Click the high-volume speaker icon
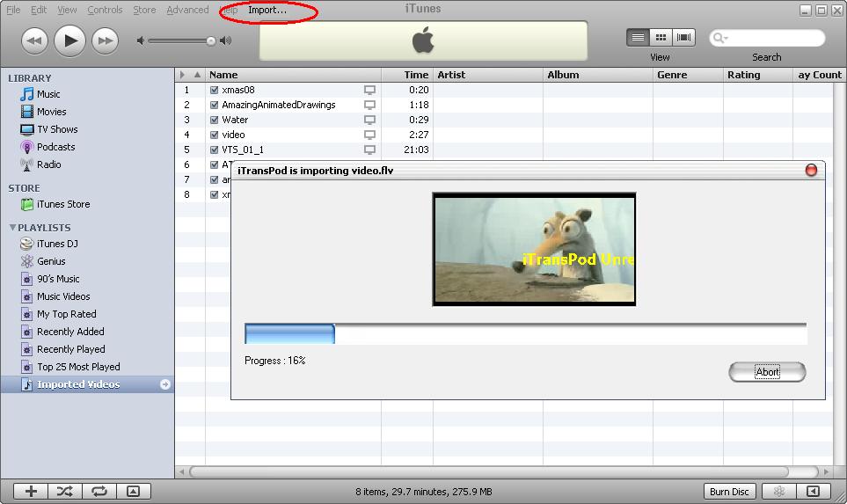Screen dimensions: 847x504 coord(226,40)
